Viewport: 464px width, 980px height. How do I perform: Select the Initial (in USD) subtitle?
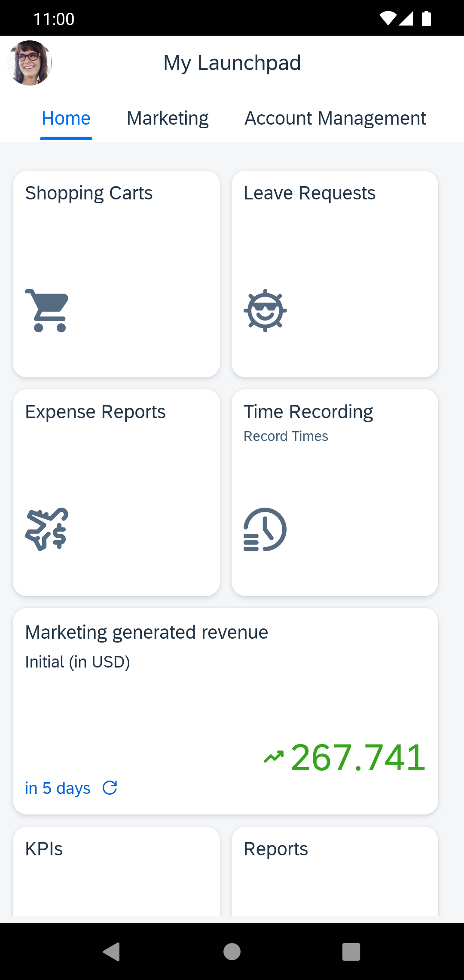pyautogui.click(x=77, y=662)
